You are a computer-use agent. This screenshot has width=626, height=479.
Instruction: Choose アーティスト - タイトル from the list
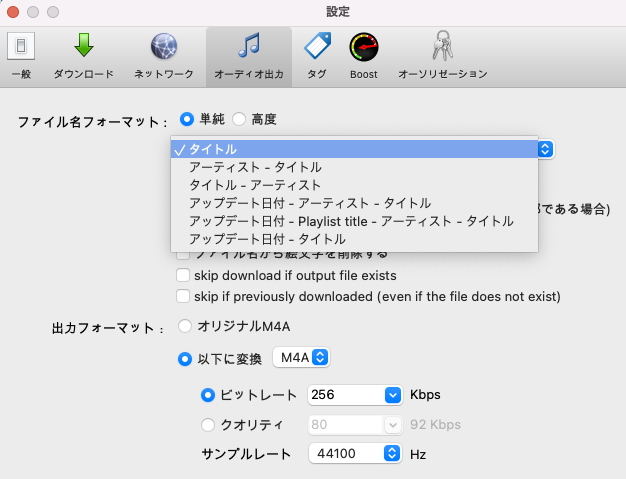(255, 167)
